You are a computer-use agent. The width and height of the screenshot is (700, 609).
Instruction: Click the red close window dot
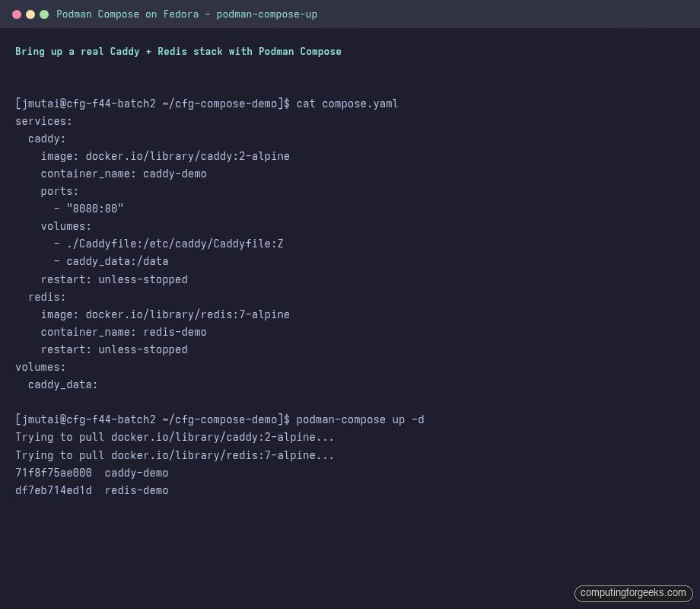coord(17,14)
